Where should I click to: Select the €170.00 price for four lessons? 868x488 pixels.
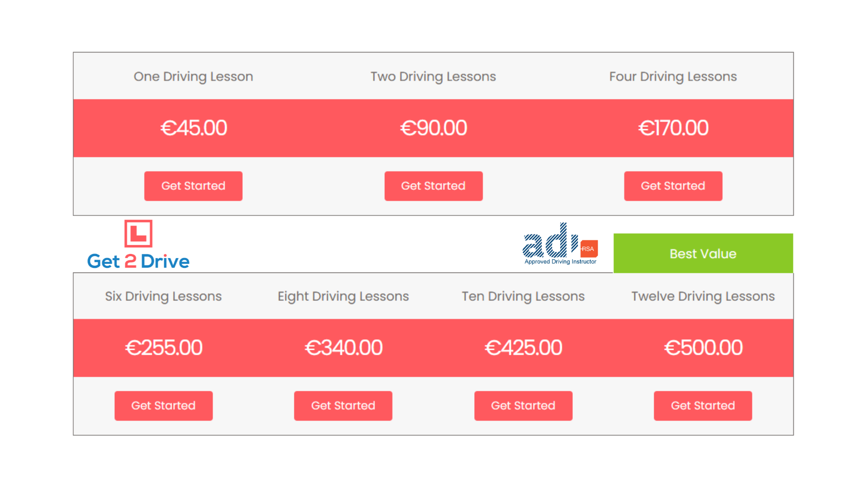(x=673, y=128)
